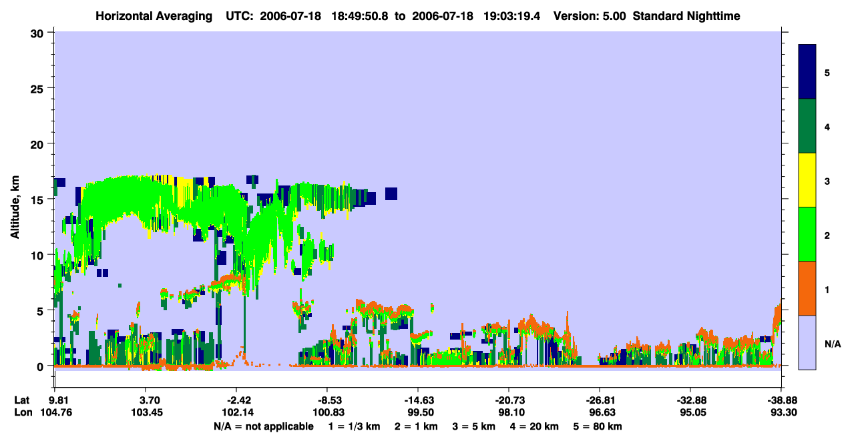Click legend text '2 = 1 km'
The height and width of the screenshot is (445, 868).
click(416, 426)
